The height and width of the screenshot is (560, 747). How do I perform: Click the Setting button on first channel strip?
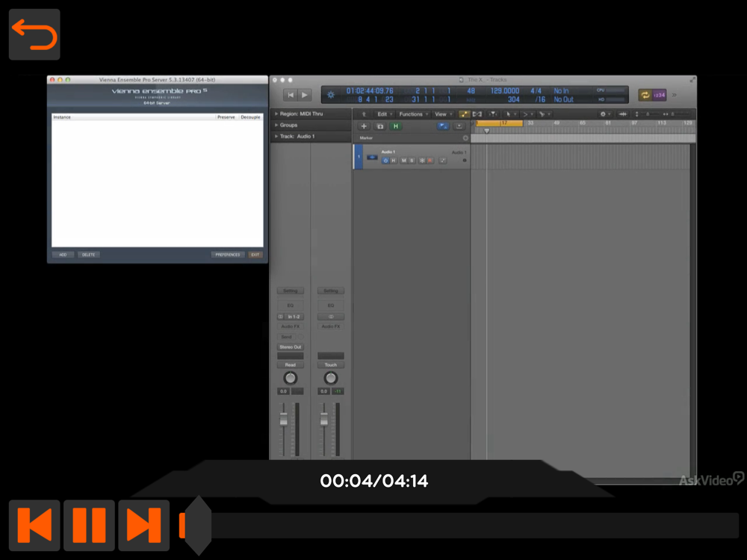coord(290,290)
